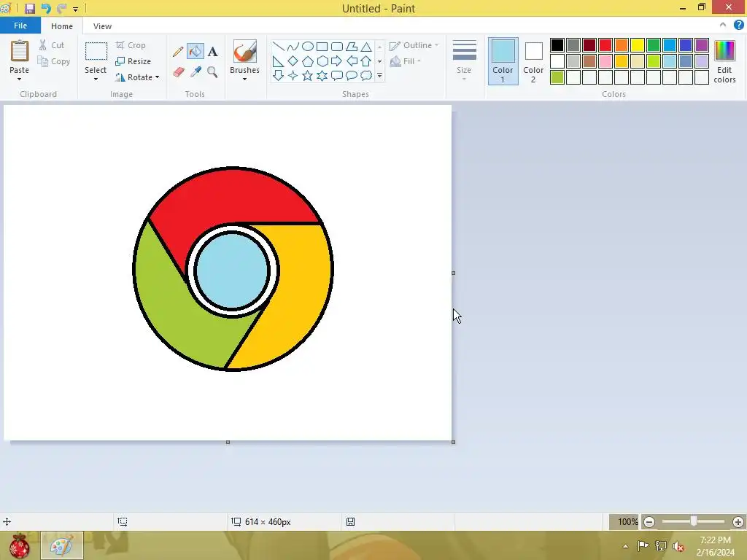
Task: Click the muted volume tray icon
Action: click(x=678, y=545)
